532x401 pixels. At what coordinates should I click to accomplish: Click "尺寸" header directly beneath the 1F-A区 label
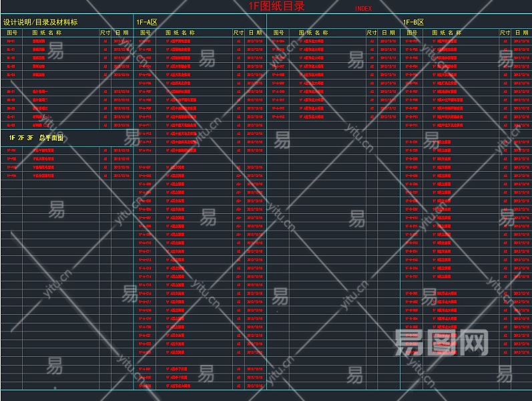point(238,33)
